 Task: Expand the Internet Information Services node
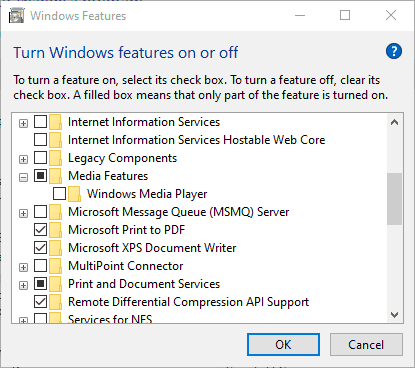(23, 124)
